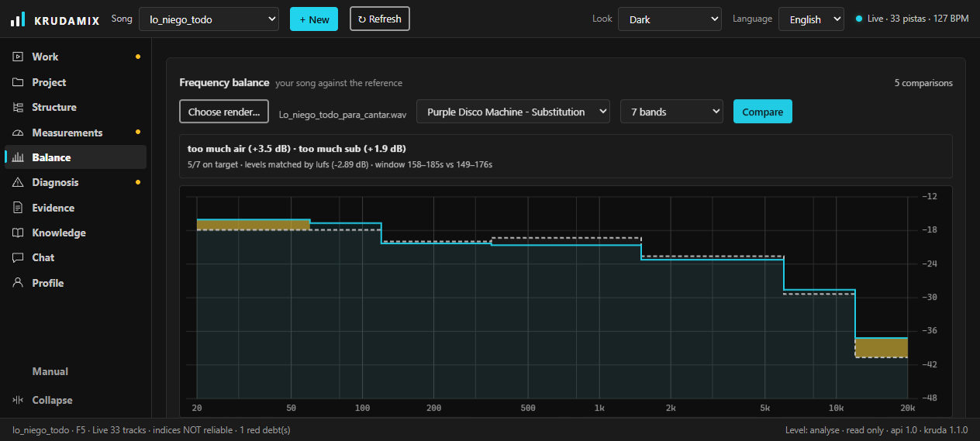This screenshot has width=980, height=441.
Task: Open the Song dropdown lo_niego_todo
Action: (209, 19)
